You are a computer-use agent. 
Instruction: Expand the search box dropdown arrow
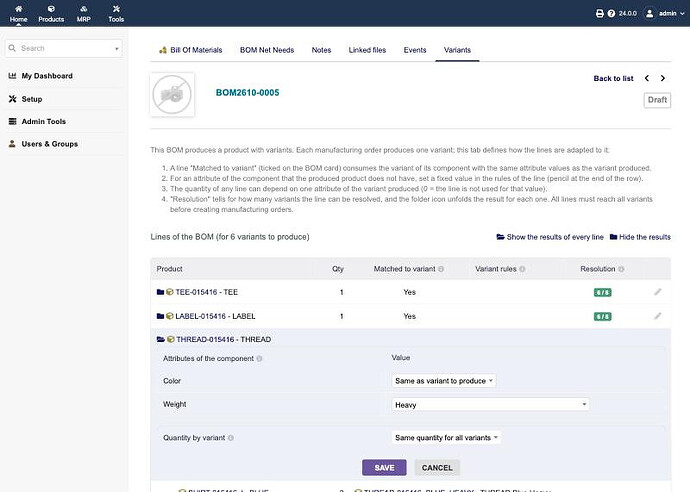pyautogui.click(x=117, y=48)
